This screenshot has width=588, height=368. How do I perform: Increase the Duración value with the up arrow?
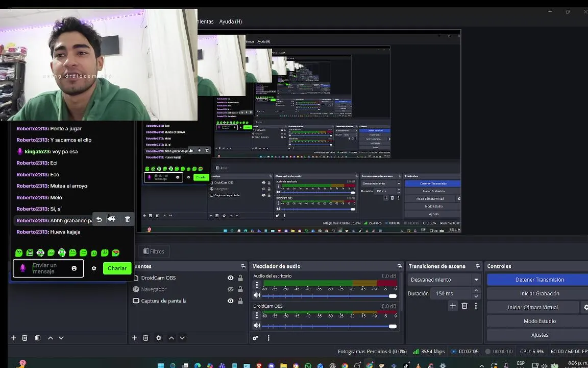coord(476,290)
